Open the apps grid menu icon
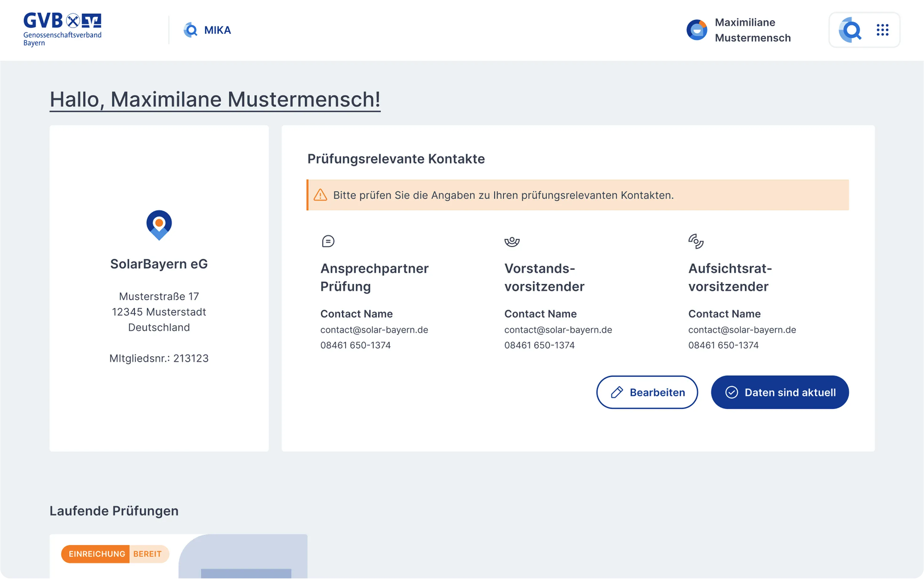This screenshot has width=924, height=579. coord(882,30)
